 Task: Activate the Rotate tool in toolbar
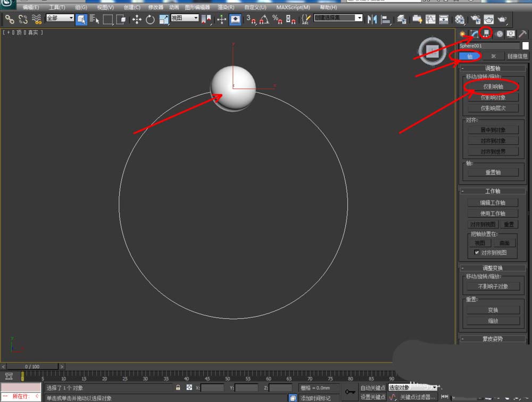pos(150,19)
